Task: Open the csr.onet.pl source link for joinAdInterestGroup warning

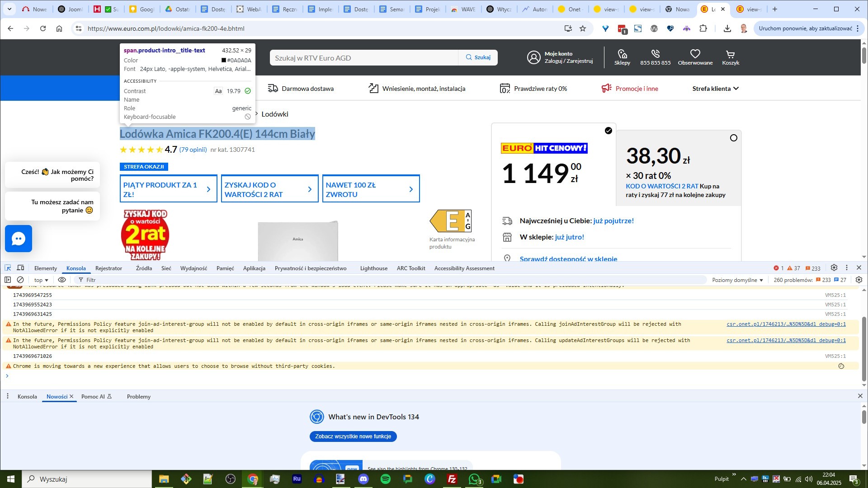Action: [786, 324]
